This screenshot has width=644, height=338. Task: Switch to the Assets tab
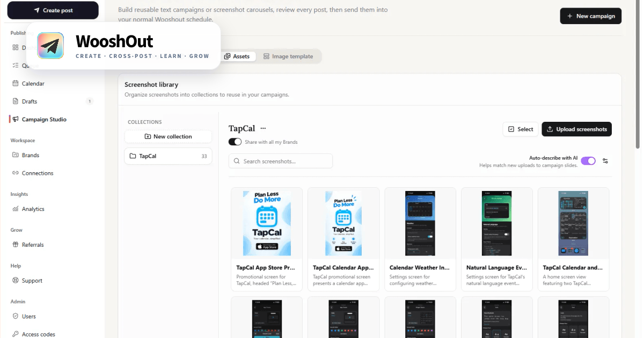tap(237, 56)
